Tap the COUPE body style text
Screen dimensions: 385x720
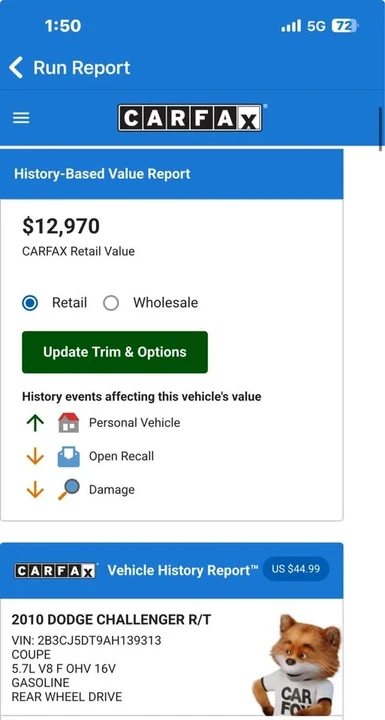tap(31, 655)
